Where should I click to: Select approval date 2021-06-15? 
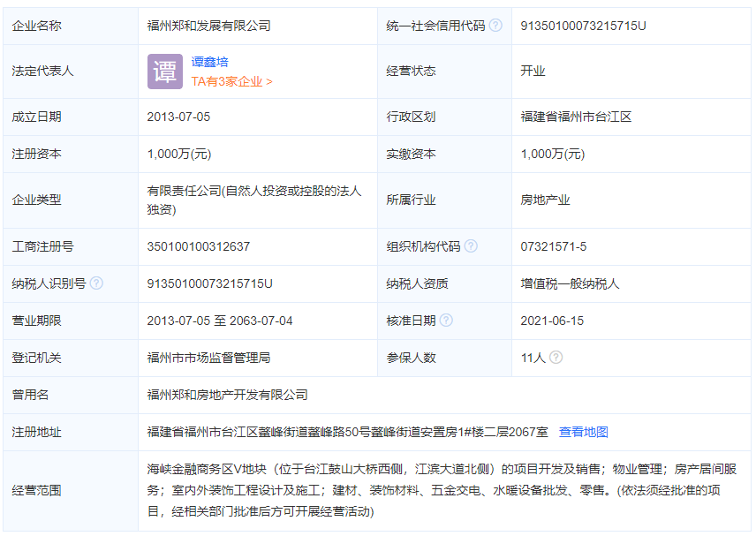click(552, 321)
